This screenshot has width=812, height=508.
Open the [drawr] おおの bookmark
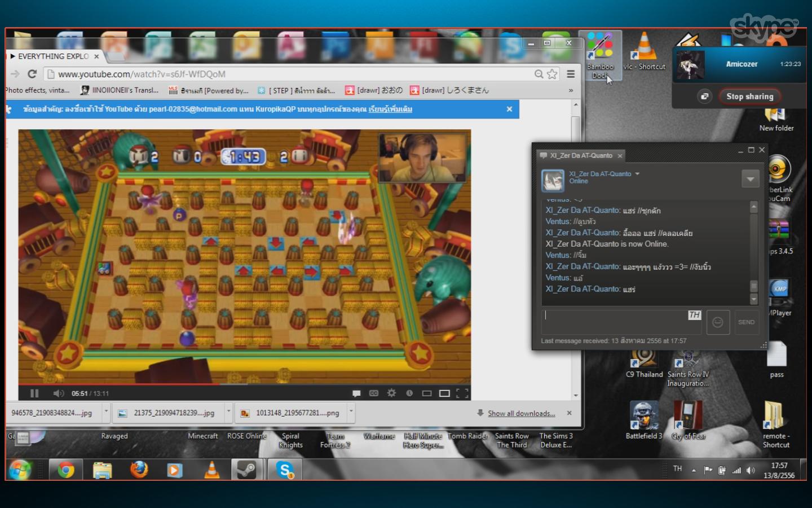(374, 90)
